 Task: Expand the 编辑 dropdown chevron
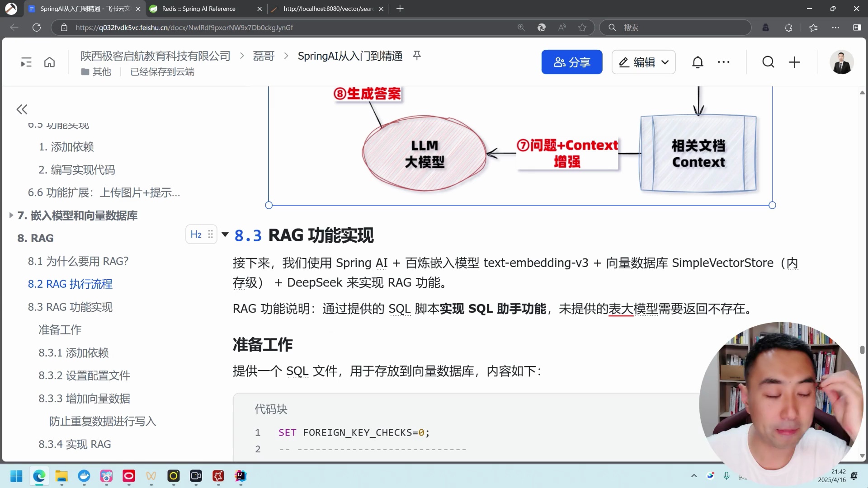click(x=665, y=62)
